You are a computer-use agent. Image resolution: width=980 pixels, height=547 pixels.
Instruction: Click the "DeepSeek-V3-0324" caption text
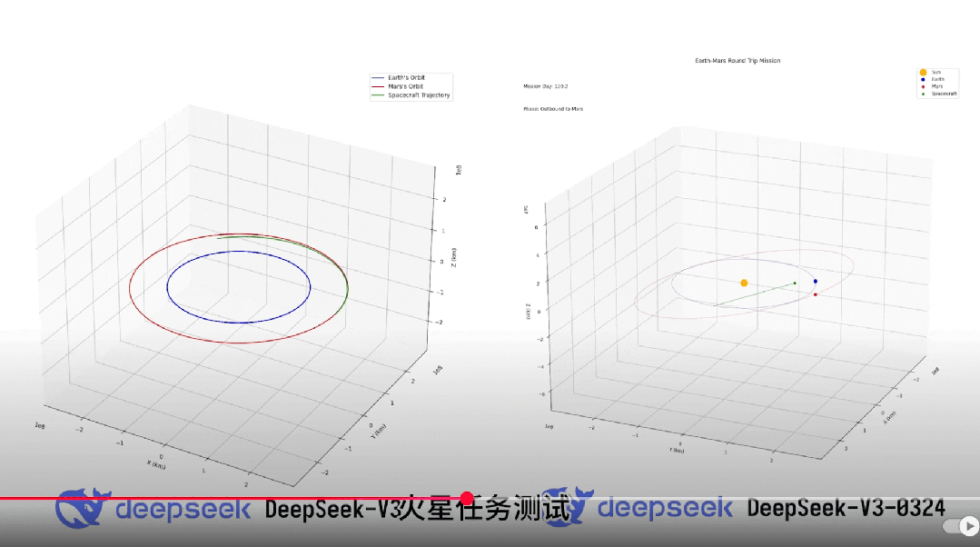click(846, 508)
